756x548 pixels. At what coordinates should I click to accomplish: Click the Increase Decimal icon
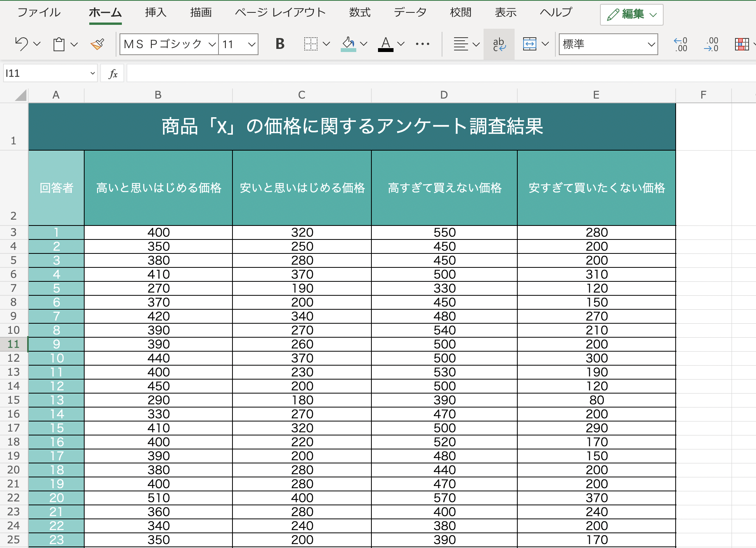pos(680,44)
